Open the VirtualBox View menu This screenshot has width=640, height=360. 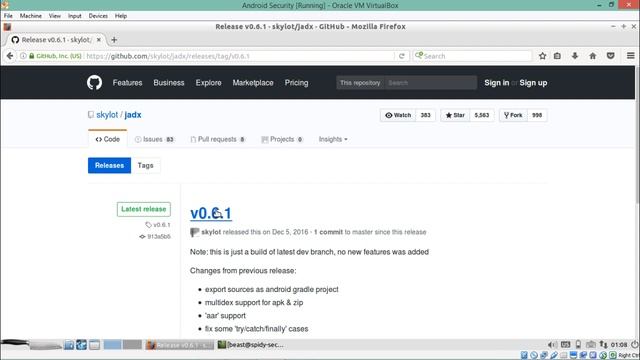[x=55, y=16]
